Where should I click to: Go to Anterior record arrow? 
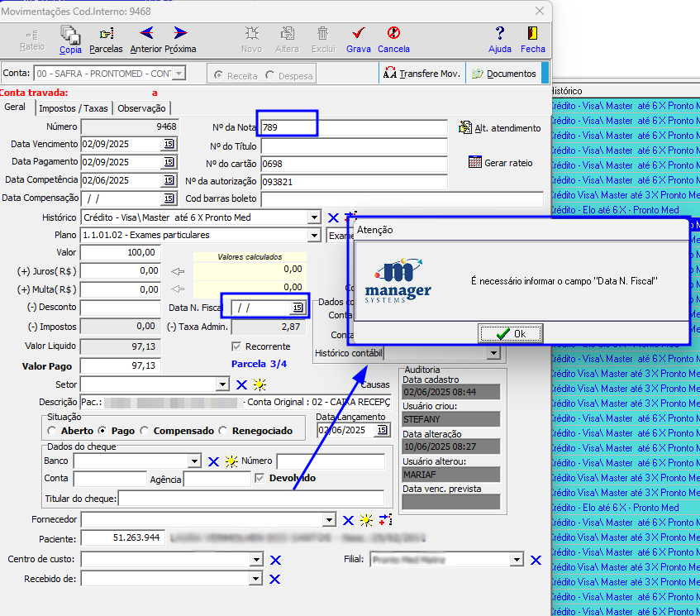coord(146,33)
